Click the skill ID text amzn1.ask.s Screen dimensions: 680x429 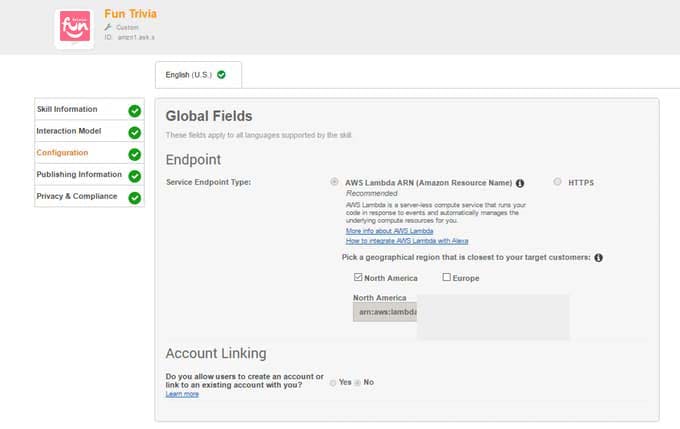tap(136, 37)
